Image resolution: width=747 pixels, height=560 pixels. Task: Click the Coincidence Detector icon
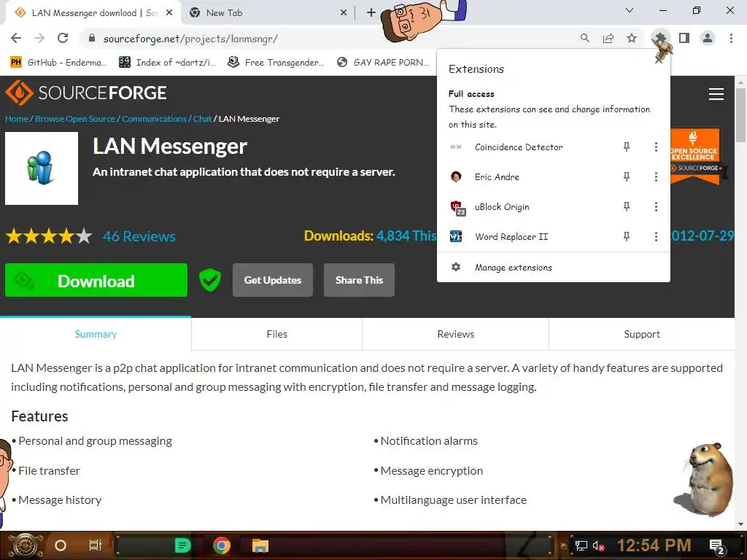[x=456, y=147]
